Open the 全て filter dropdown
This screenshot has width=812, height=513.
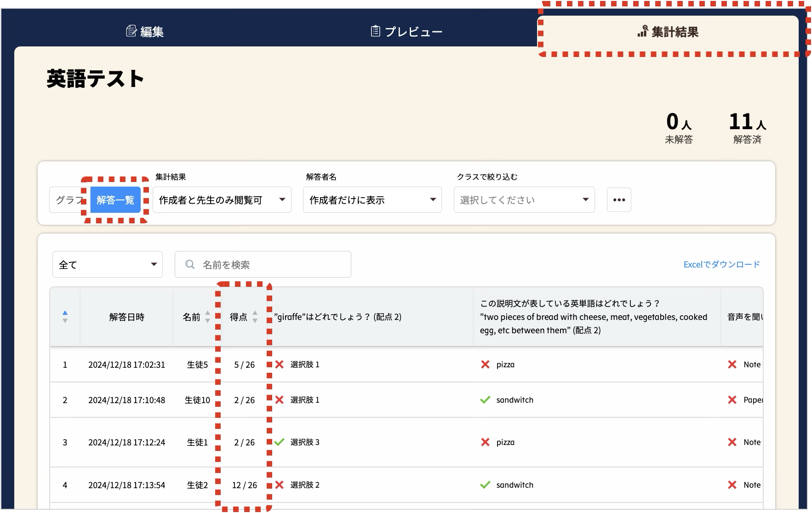(x=108, y=264)
